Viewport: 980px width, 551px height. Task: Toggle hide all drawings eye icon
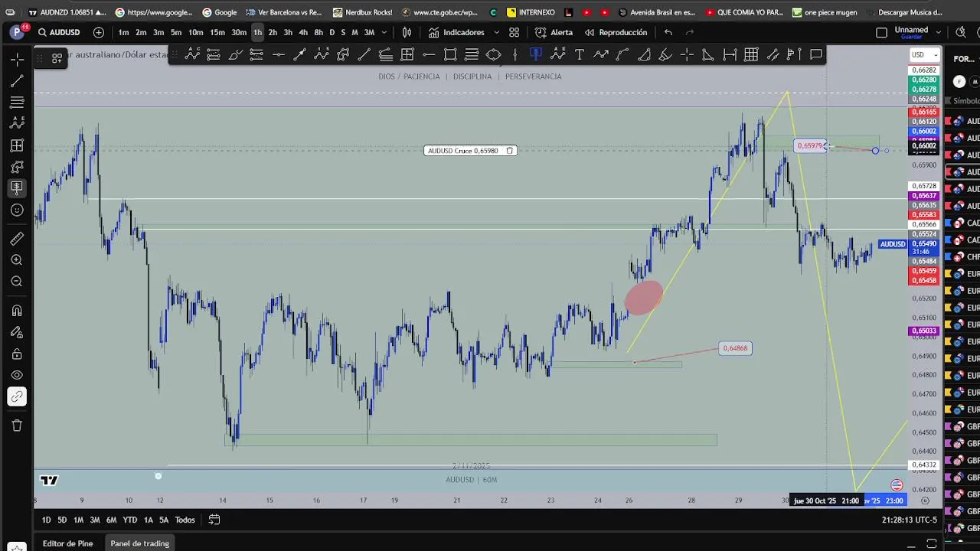tap(17, 375)
